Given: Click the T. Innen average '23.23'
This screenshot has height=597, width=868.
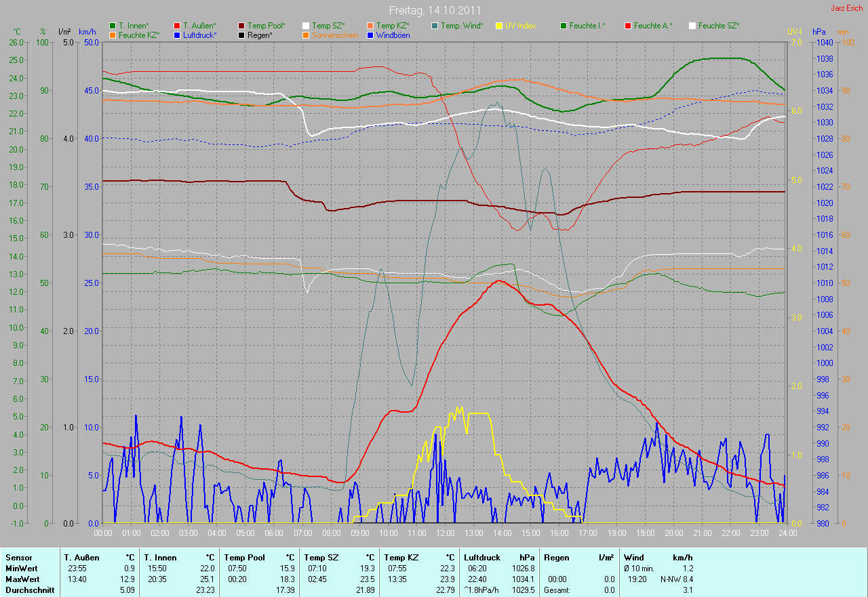Looking at the screenshot, I should pos(205,590).
